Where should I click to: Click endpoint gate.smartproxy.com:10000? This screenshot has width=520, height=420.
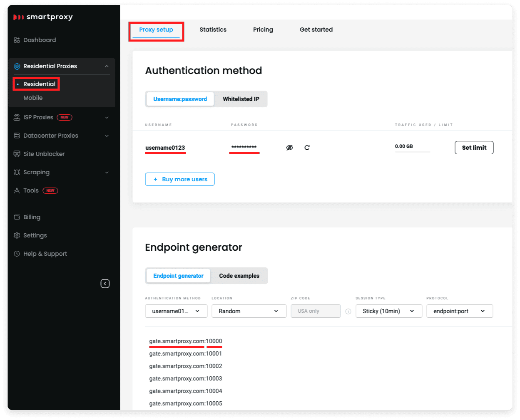(186, 341)
